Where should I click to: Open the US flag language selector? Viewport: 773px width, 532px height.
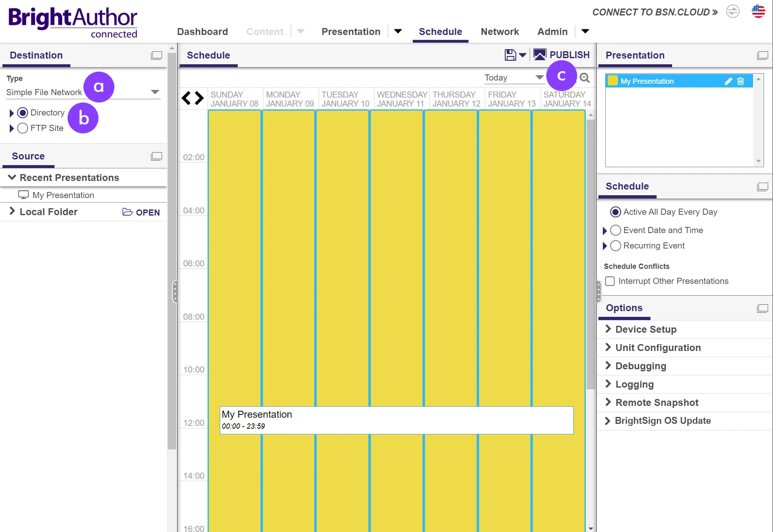(758, 11)
